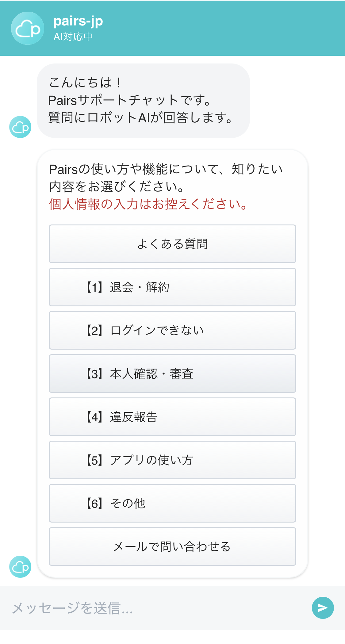Pick the 【6】その他 option
Viewport: 345px width, 644px height.
pyautogui.click(x=172, y=503)
